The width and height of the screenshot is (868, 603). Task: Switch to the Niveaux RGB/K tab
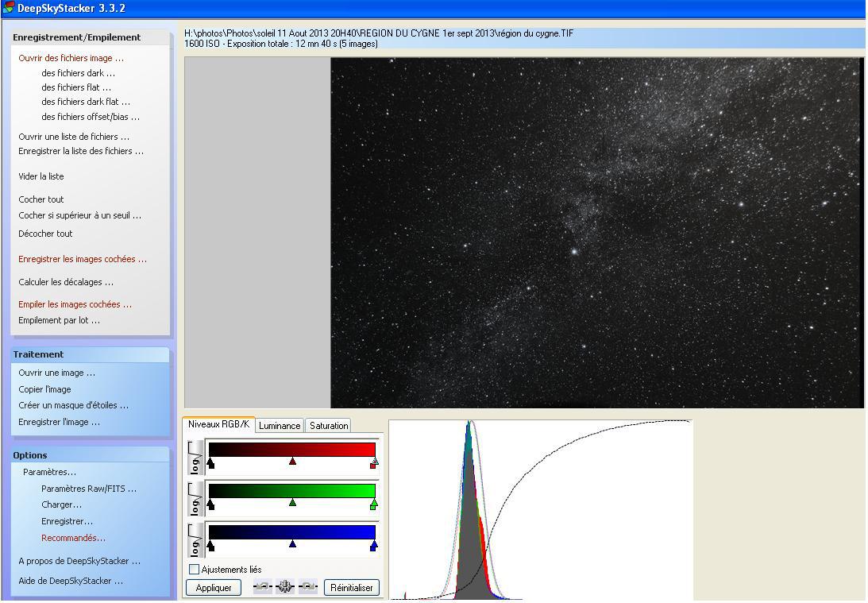coord(218,424)
